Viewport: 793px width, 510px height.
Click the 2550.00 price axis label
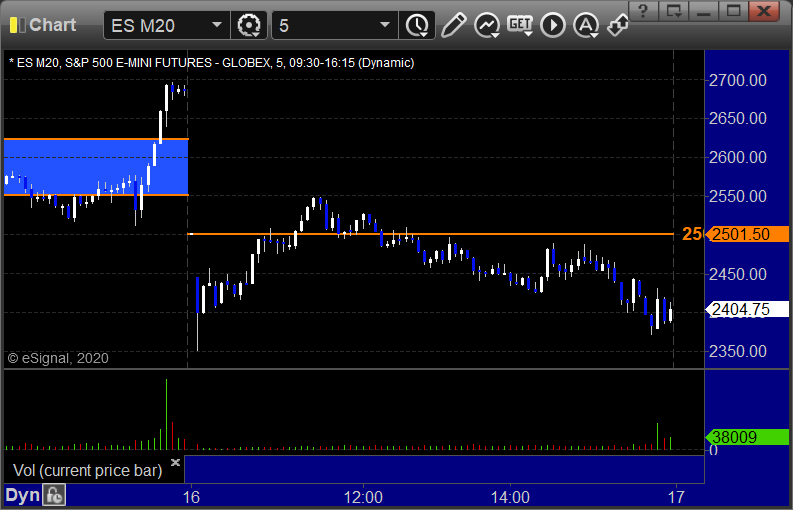pyautogui.click(x=737, y=196)
